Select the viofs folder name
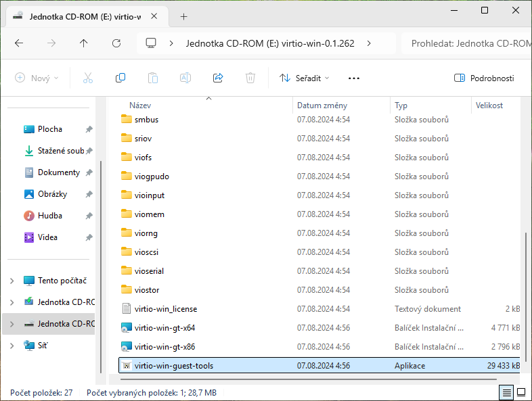532x401 pixels. click(143, 158)
